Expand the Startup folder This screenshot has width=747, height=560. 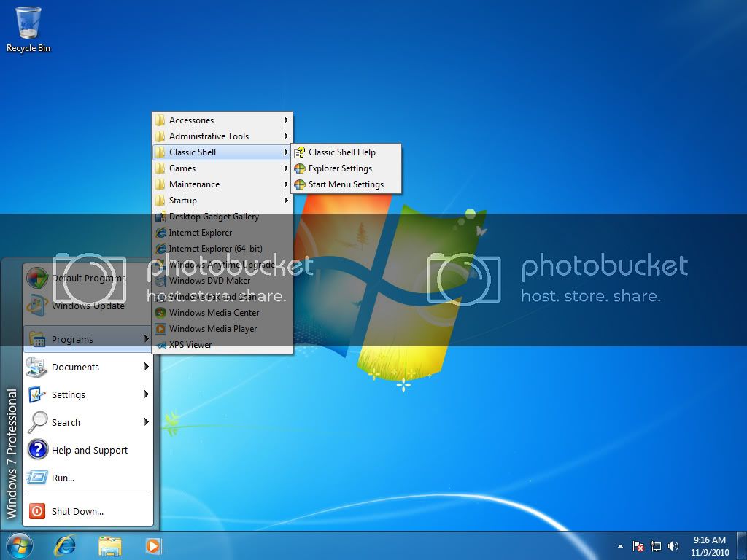point(222,201)
